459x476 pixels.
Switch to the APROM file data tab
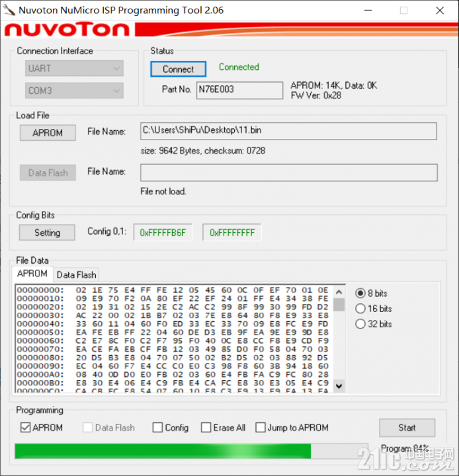point(32,274)
